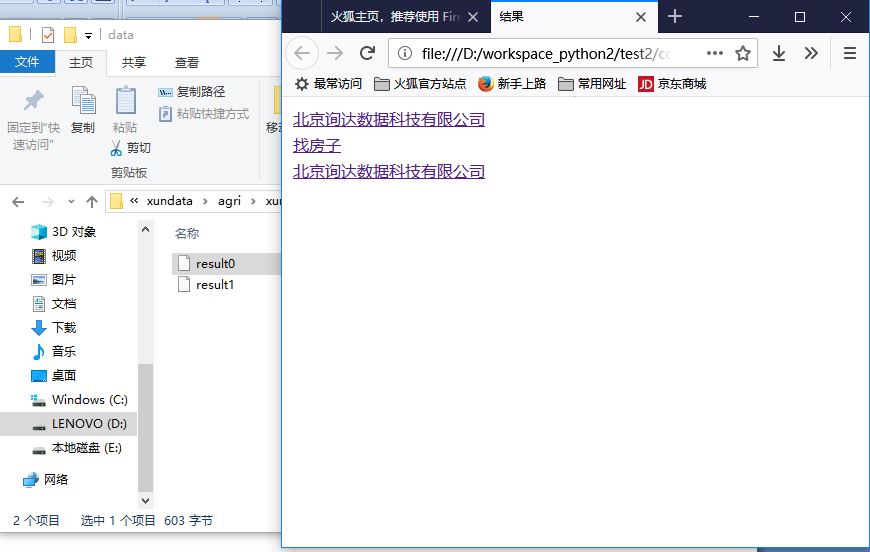This screenshot has width=870, height=552.
Task: Select the 共享 ribbon tab
Action: coord(134,62)
